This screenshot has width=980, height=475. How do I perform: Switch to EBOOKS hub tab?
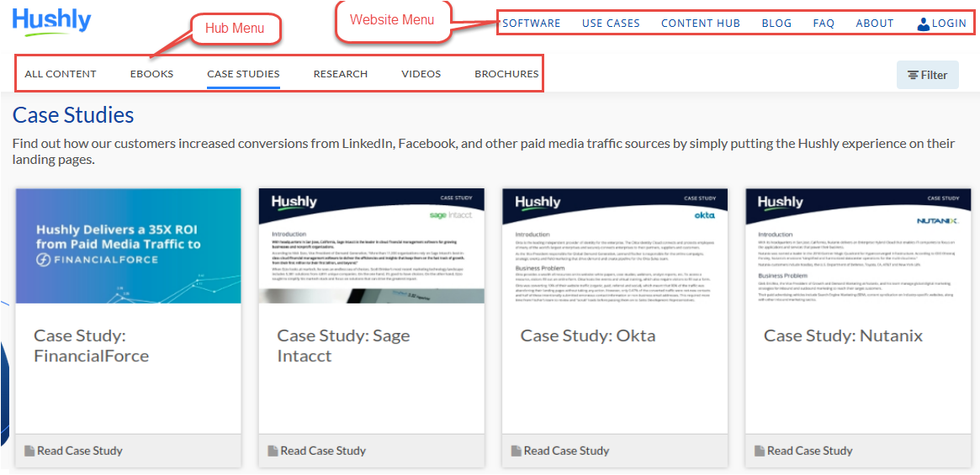[x=152, y=74]
